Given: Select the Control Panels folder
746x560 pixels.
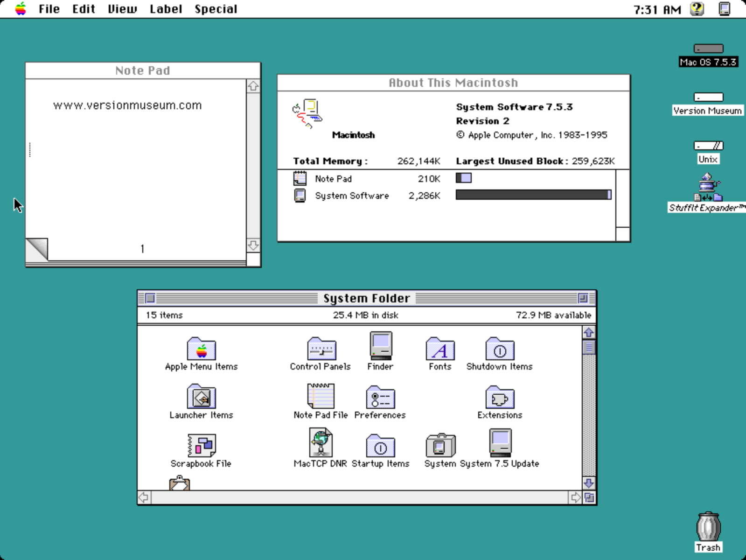Looking at the screenshot, I should coord(321,349).
